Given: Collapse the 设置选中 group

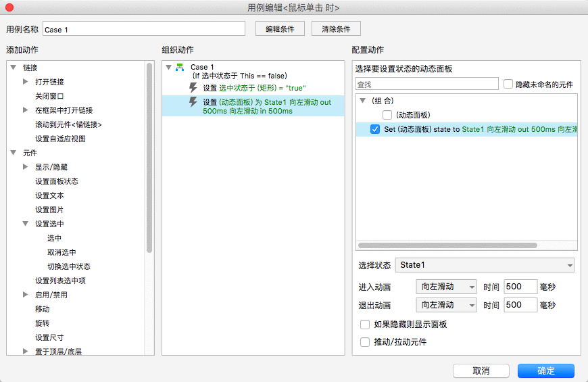Looking at the screenshot, I should [26, 224].
